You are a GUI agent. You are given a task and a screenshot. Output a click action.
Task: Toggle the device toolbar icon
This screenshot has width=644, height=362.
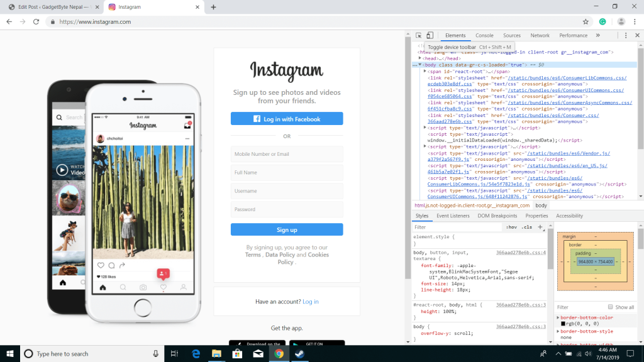[430, 35]
